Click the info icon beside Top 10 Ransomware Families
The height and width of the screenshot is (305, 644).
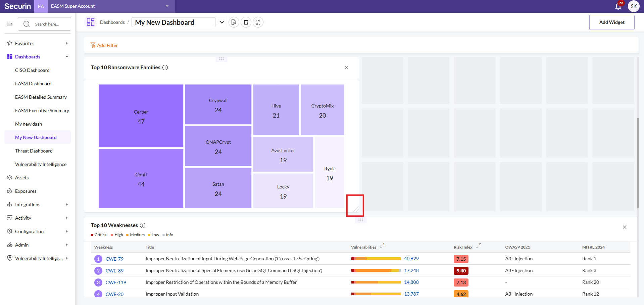165,68
